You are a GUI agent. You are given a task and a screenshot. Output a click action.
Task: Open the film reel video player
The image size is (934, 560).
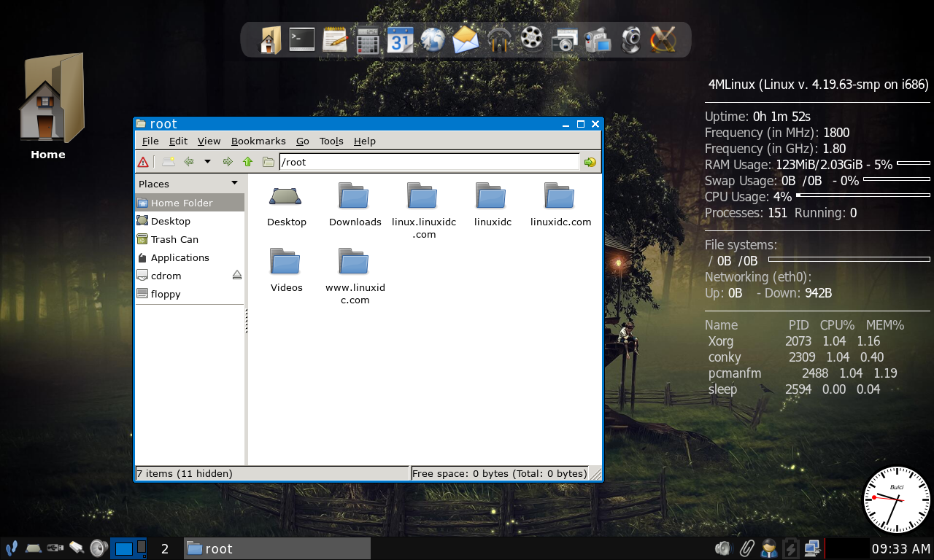pyautogui.click(x=532, y=39)
